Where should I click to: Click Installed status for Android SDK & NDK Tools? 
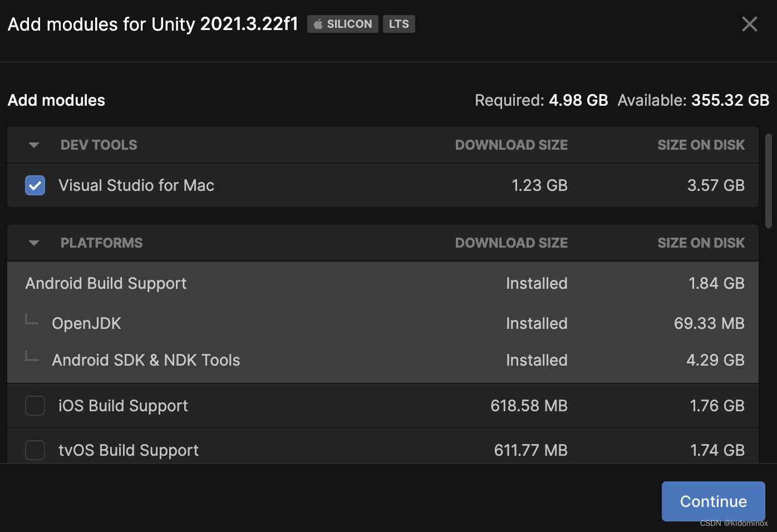coord(537,360)
